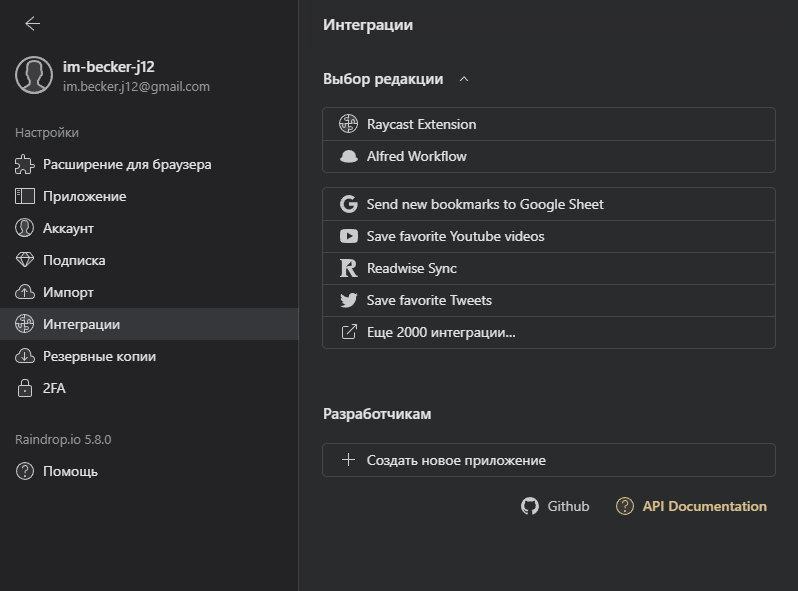
Task: Click the Интеграции page title
Action: 368,25
